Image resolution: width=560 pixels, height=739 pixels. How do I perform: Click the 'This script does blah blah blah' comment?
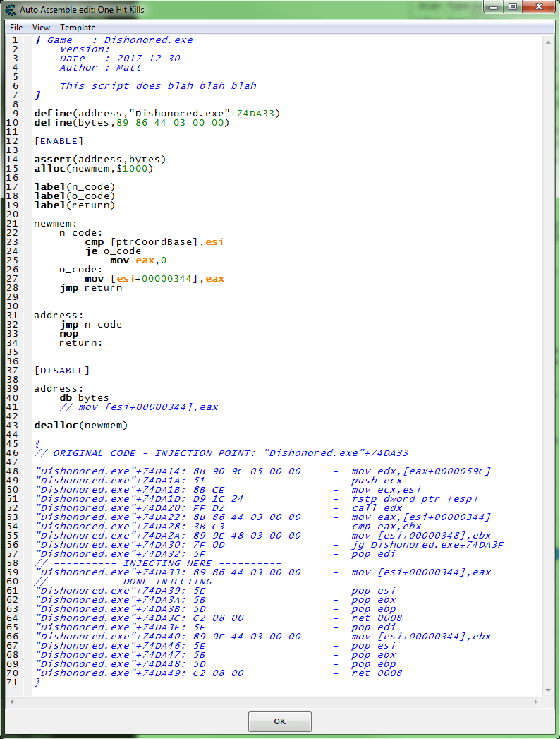point(158,86)
